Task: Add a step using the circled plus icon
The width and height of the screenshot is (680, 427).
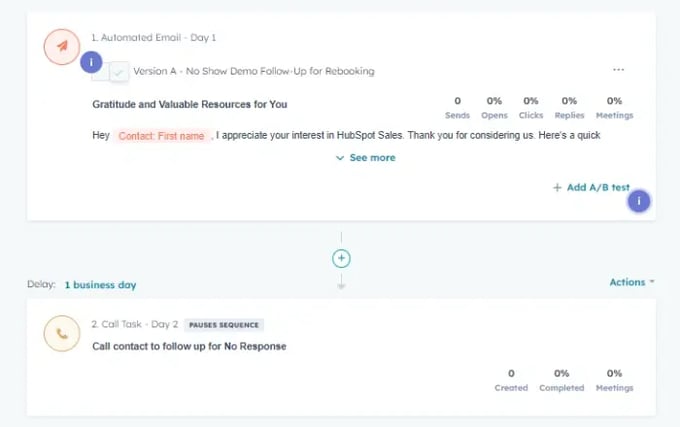Action: click(x=341, y=258)
